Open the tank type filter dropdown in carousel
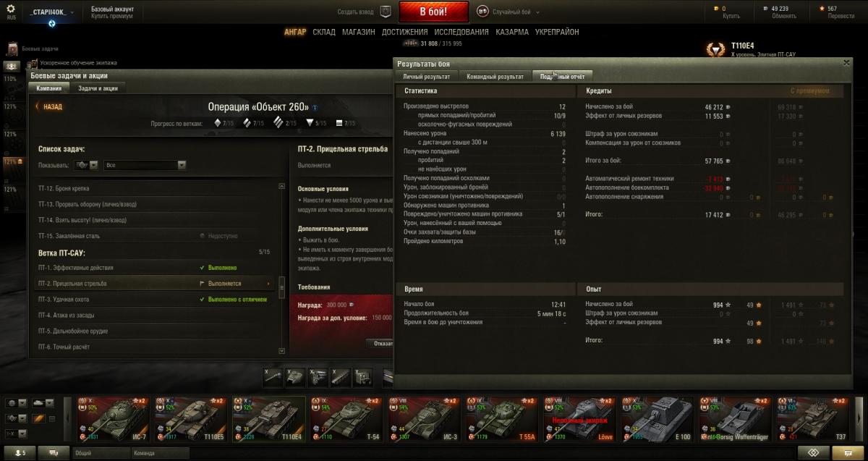 (x=43, y=403)
